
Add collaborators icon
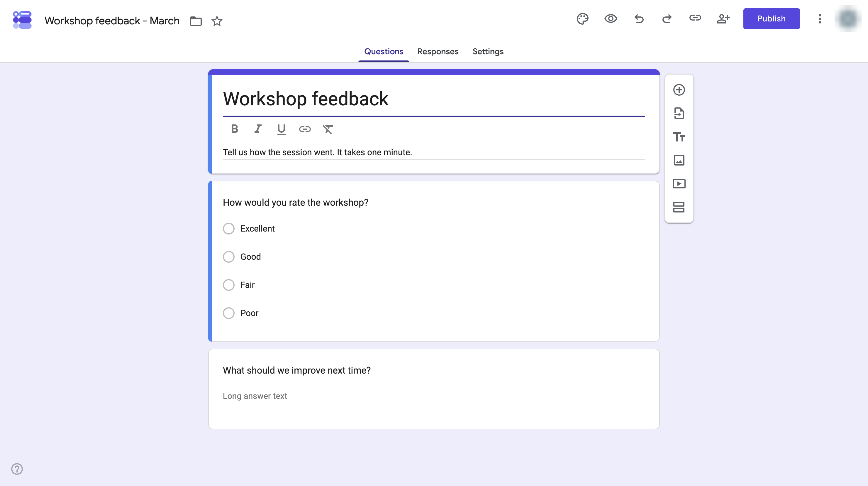click(723, 18)
